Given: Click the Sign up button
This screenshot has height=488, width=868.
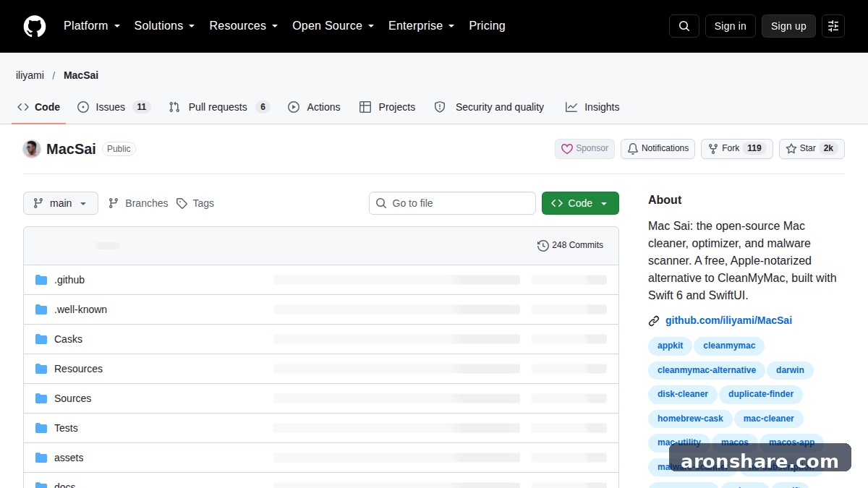Looking at the screenshot, I should [788, 26].
